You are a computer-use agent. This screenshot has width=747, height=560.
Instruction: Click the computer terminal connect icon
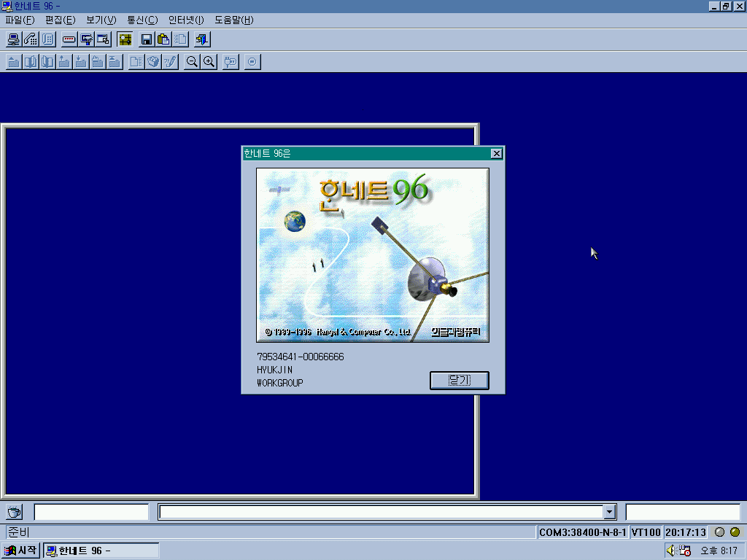14,39
